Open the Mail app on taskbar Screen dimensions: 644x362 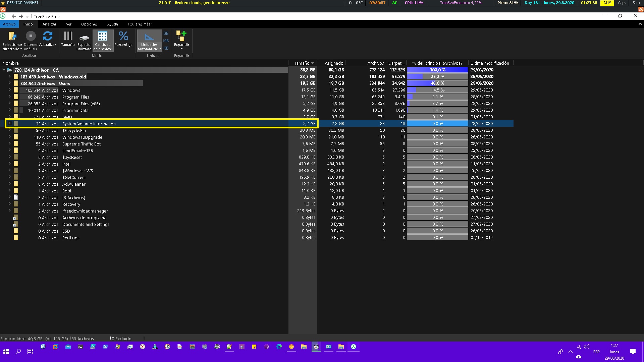pos(68,347)
